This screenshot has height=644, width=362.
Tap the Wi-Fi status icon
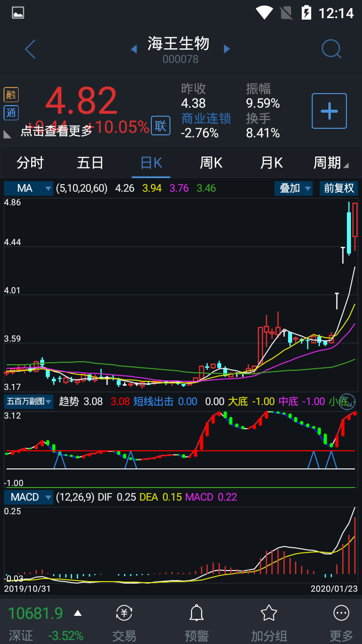(x=264, y=13)
